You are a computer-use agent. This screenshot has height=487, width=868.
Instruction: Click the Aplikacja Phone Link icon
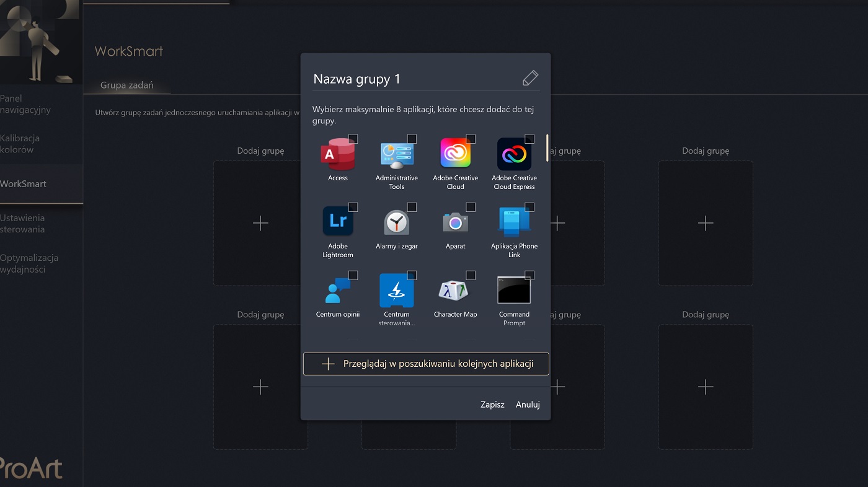click(514, 222)
